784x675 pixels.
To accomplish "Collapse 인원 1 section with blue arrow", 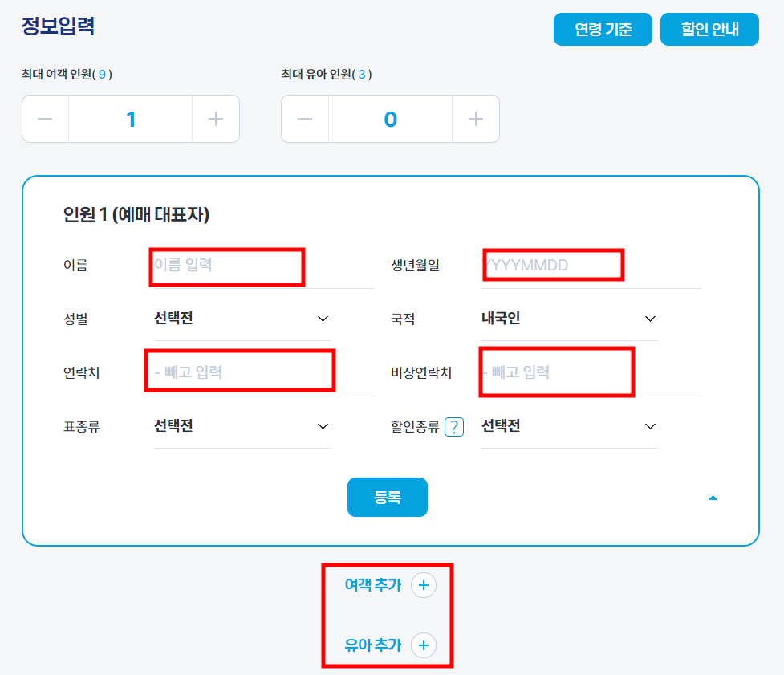I will coord(713,497).
